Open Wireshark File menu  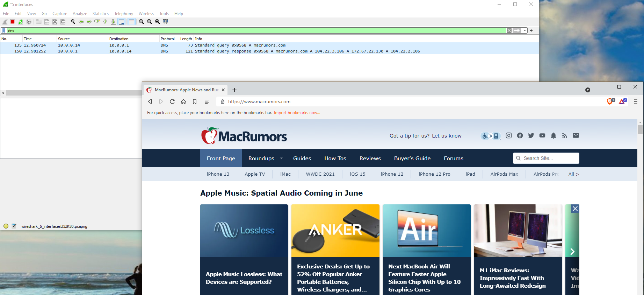coord(6,14)
